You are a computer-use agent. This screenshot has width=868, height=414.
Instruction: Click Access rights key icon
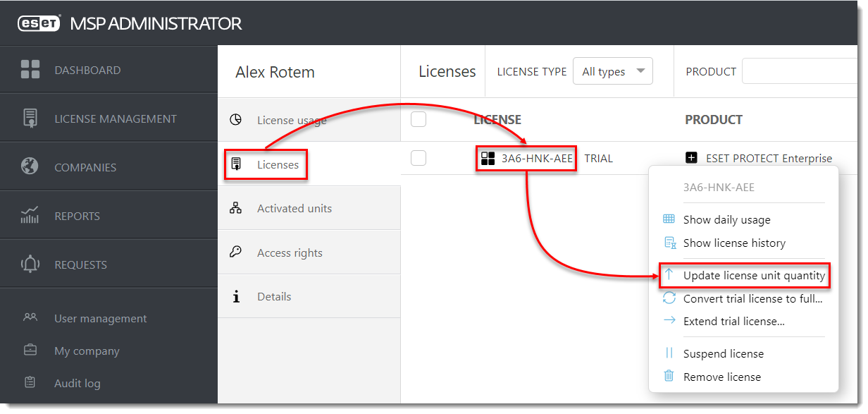point(236,252)
